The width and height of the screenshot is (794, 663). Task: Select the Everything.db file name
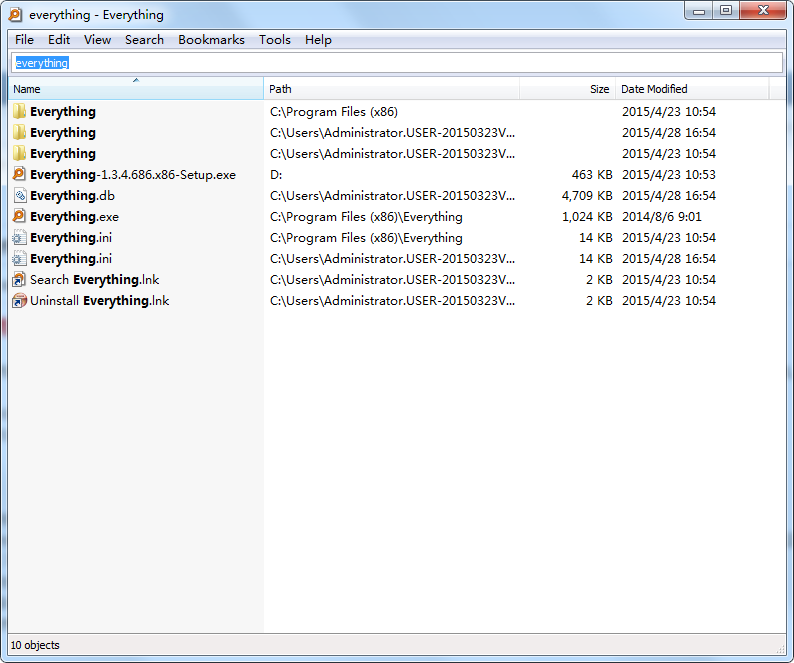coord(72,196)
